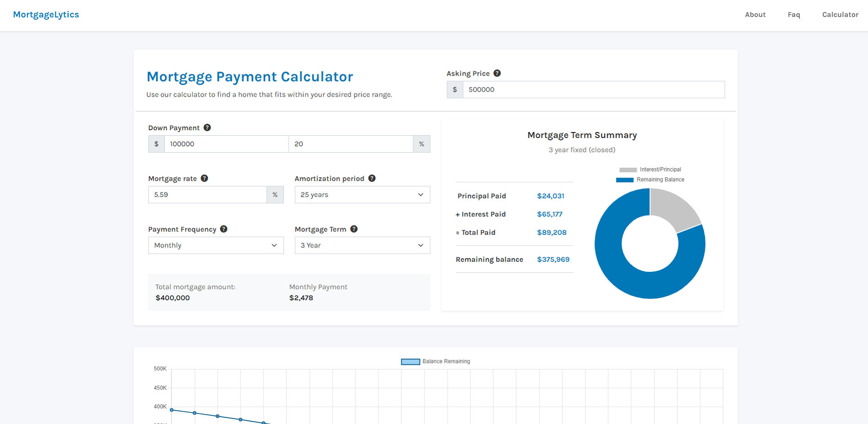Select Calculator in the top navigation

840,15
